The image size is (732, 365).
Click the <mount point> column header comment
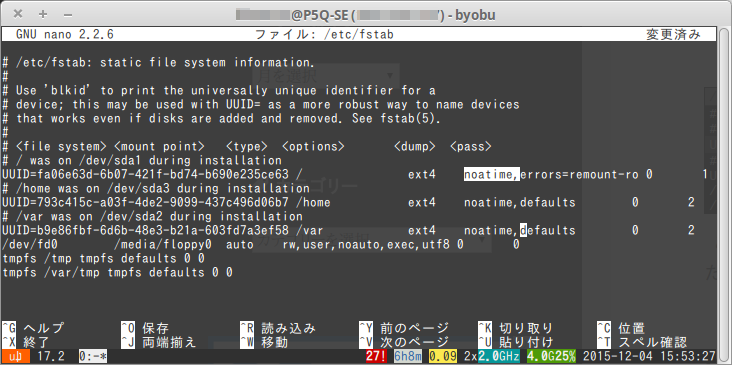(159, 147)
